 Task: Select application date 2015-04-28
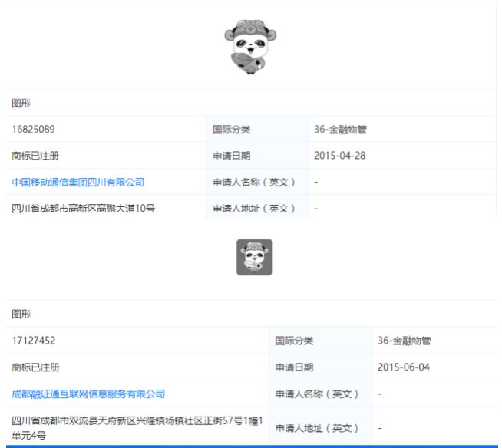click(340, 156)
